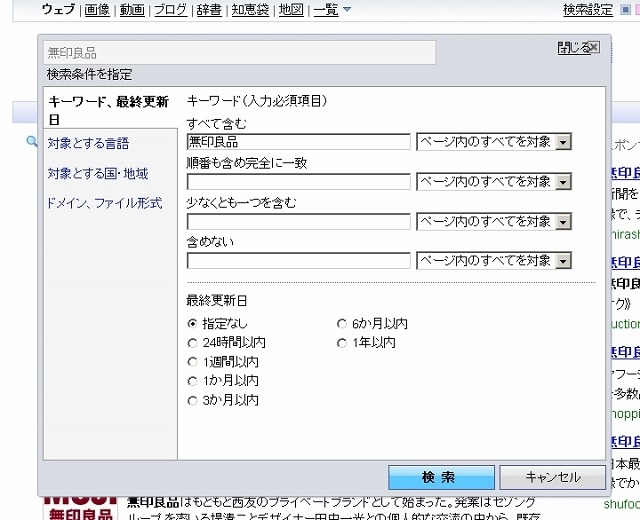This screenshot has width=640, height=520.
Task: Choose the 1週間以内 radio option
Action: pyautogui.click(x=192, y=362)
